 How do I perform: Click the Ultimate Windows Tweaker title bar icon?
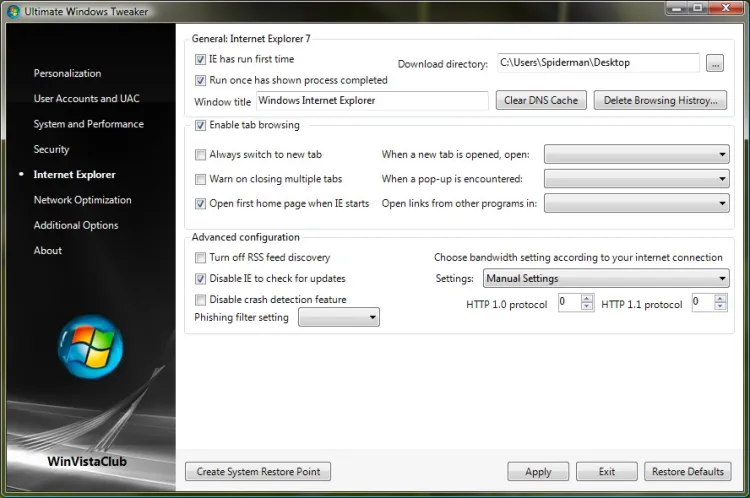pyautogui.click(x=13, y=11)
